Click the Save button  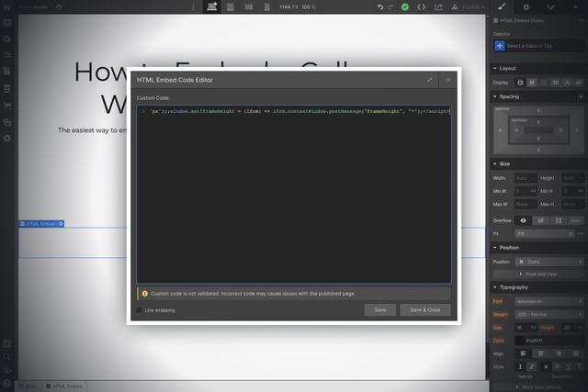(379, 310)
